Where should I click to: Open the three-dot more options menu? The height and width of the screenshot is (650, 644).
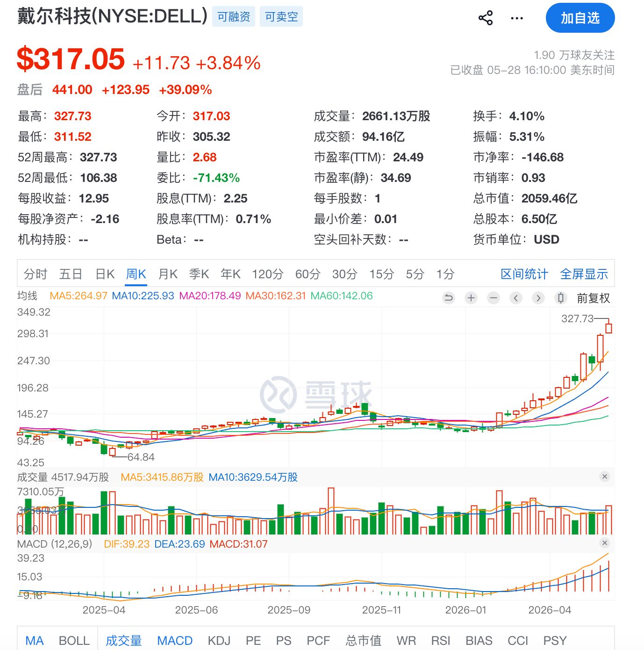[517, 18]
